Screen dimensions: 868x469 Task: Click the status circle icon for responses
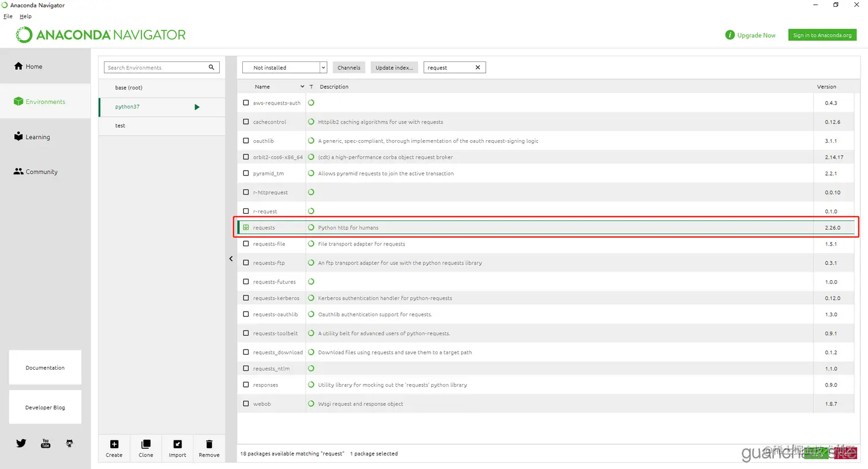[311, 385]
